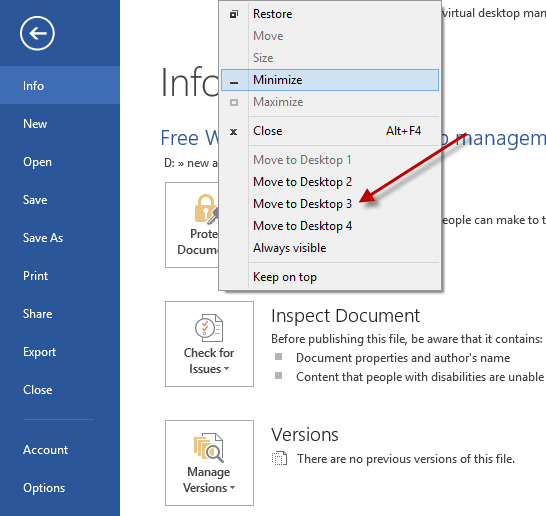Viewport: 546px width, 516px height.
Task: Click the Protect Document lock icon
Action: pyautogui.click(x=206, y=209)
